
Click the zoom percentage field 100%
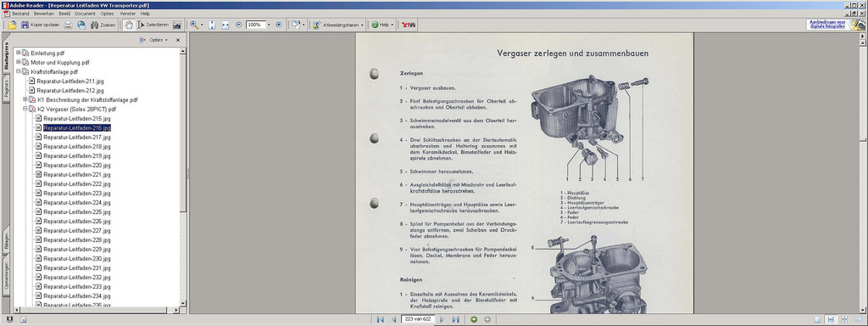(255, 25)
